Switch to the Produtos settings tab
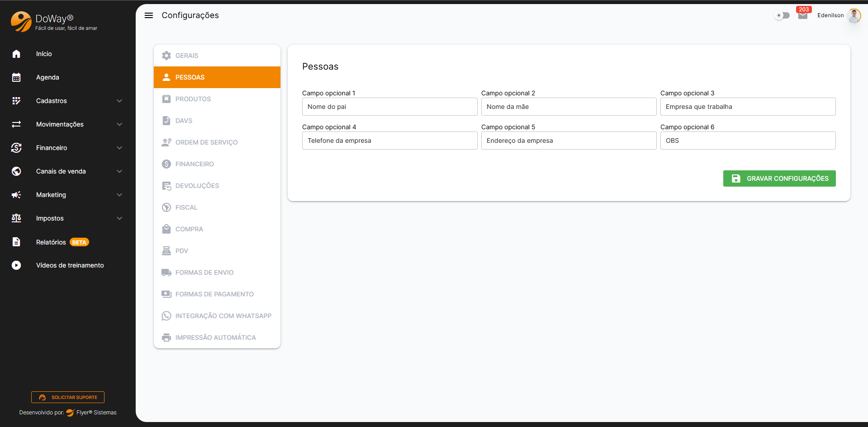The width and height of the screenshot is (868, 427). 193,99
